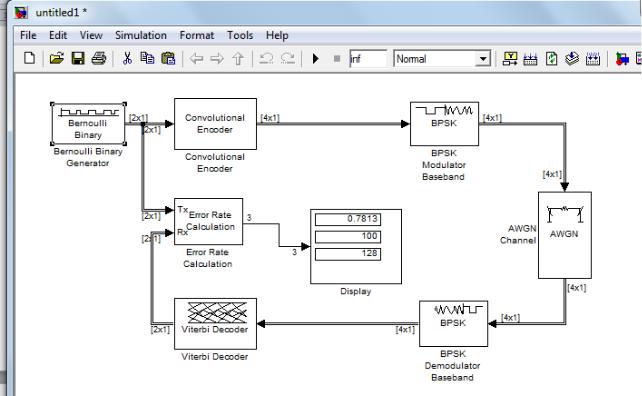The height and width of the screenshot is (396, 642).
Task: Select the BPSK Demodulator Baseband block
Action: 453,324
